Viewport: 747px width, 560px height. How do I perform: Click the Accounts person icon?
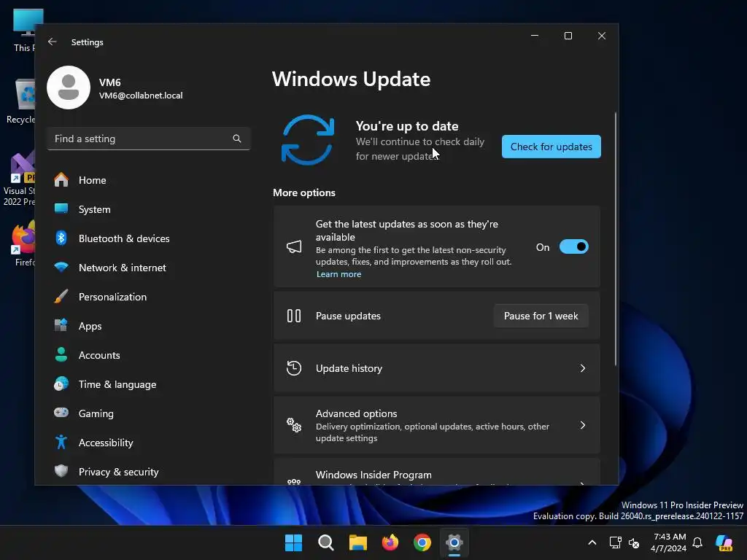pyautogui.click(x=61, y=355)
